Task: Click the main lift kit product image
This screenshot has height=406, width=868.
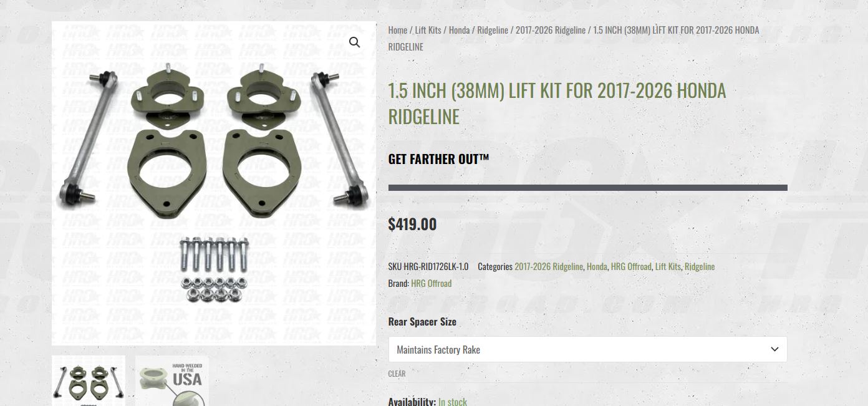Action: [x=214, y=183]
